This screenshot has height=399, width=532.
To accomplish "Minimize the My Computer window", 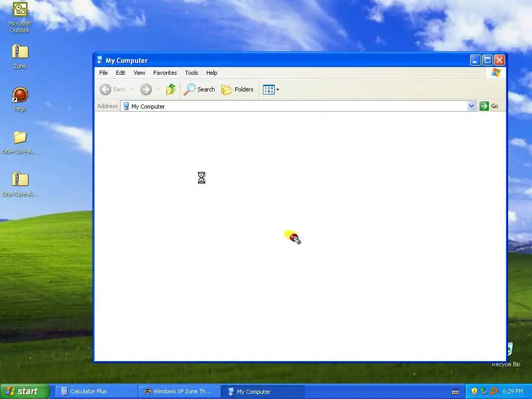I will point(475,60).
